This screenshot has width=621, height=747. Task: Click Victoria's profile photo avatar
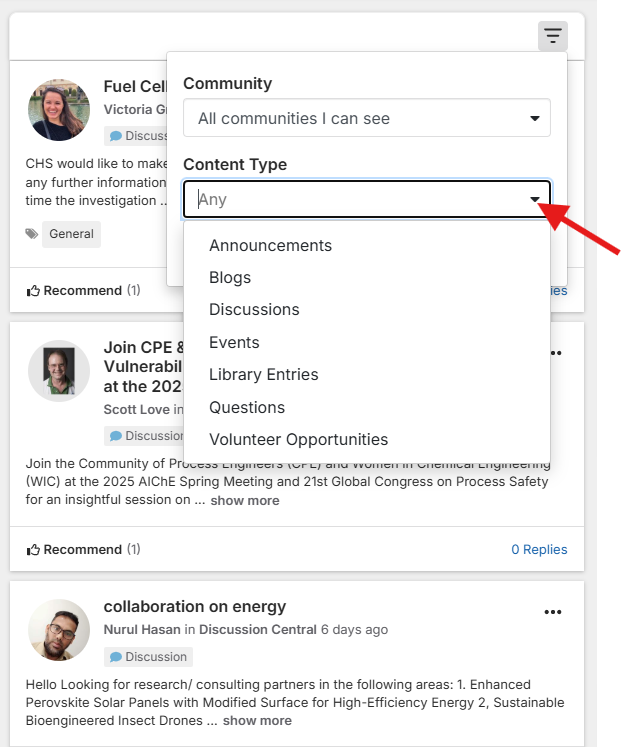coord(59,111)
